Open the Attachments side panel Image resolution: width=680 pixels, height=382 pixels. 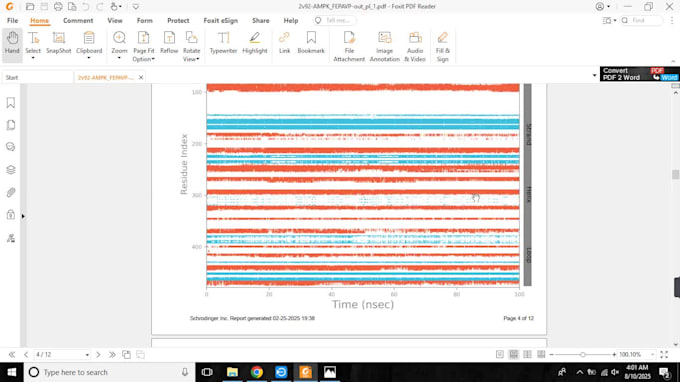[x=11, y=192]
